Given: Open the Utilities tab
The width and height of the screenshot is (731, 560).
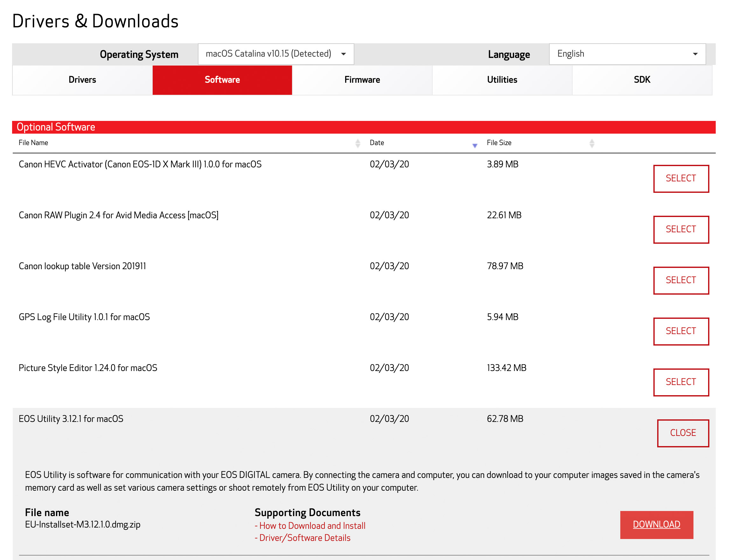Looking at the screenshot, I should click(502, 80).
